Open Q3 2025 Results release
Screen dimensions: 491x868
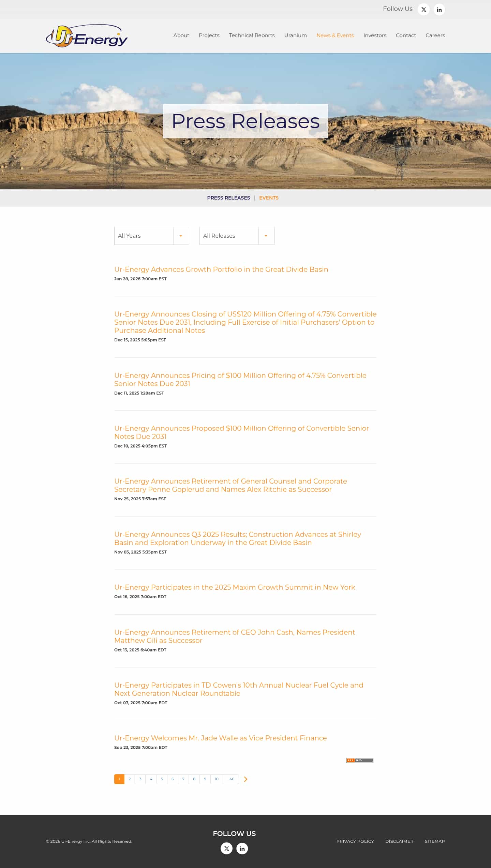point(238,539)
